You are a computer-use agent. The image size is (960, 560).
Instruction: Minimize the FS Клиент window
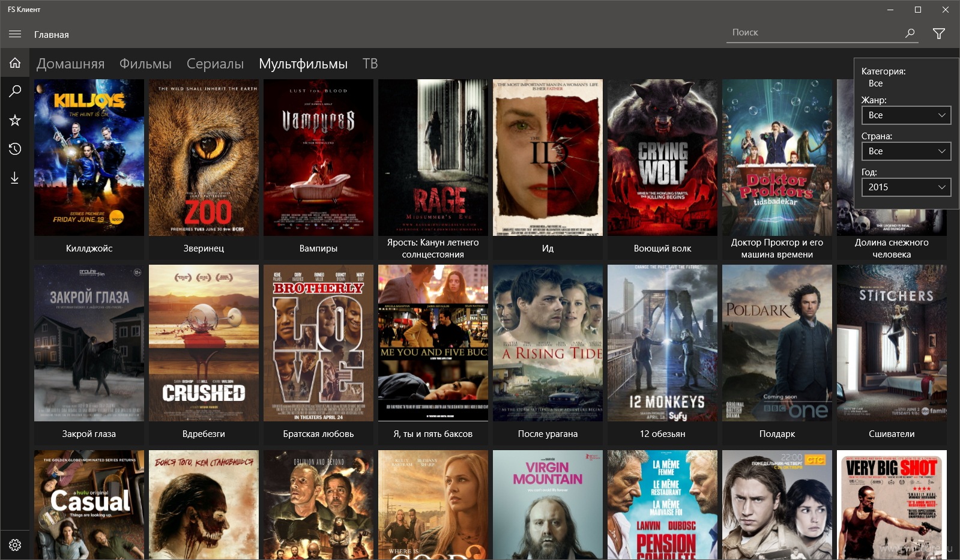coord(890,10)
